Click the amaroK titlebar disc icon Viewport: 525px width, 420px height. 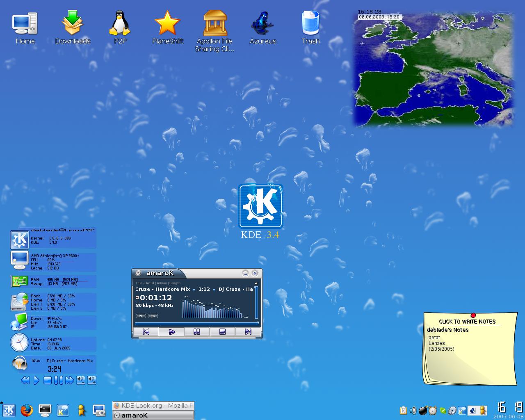coord(138,273)
